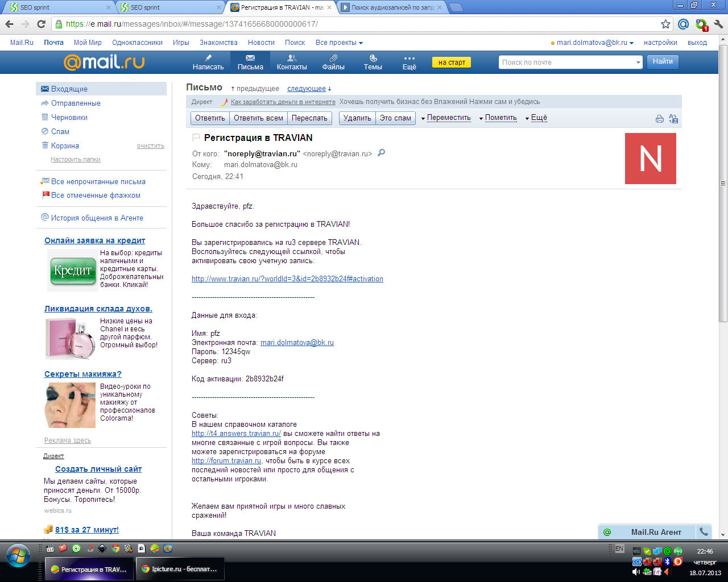Viewport: 728px width, 582px height.
Task: Expand the Все проекты dropdown
Action: pos(339,43)
